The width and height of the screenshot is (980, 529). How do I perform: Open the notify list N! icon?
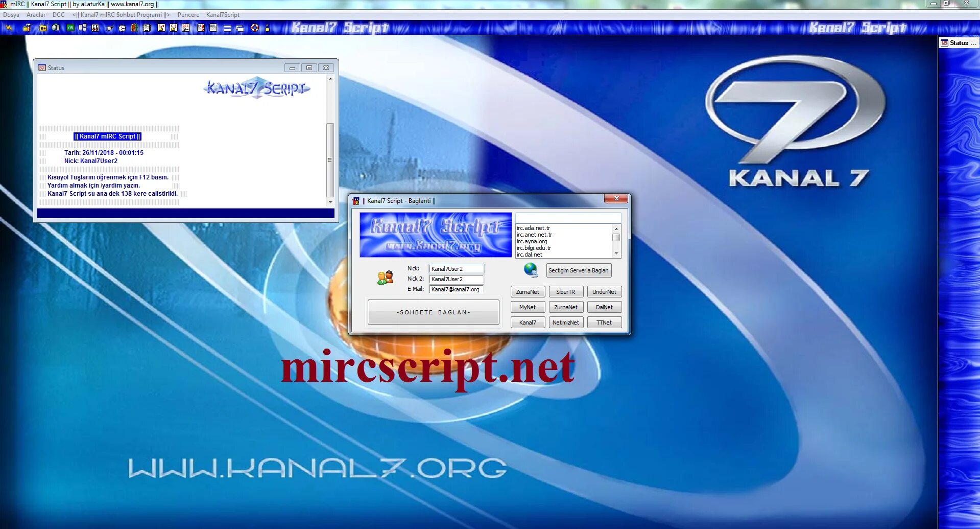(x=201, y=28)
